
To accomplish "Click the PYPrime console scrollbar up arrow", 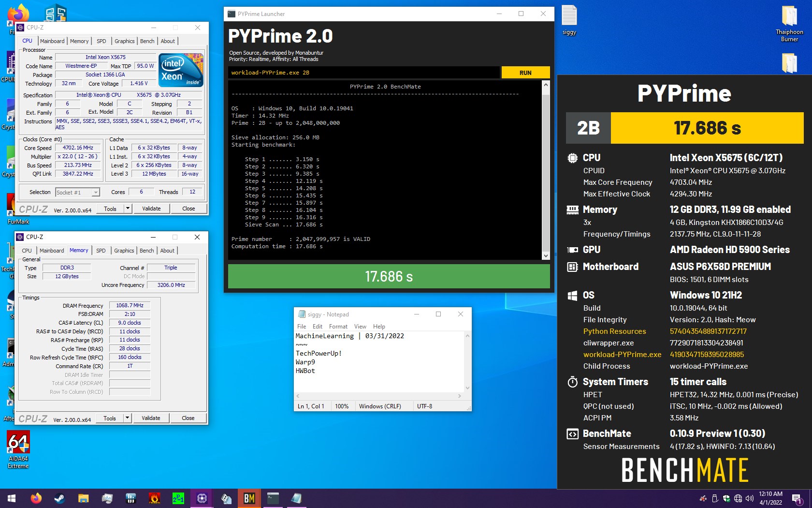I will coord(546,85).
